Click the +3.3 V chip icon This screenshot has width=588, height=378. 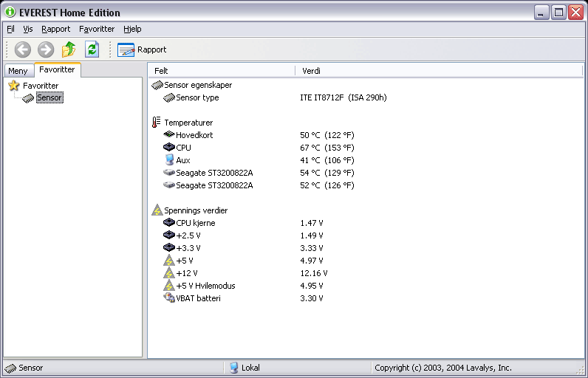(x=169, y=247)
